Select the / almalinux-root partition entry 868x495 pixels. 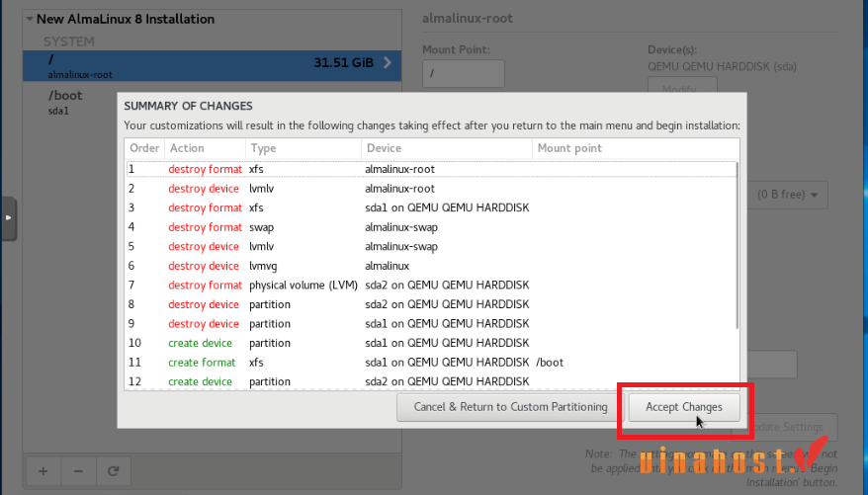pyautogui.click(x=212, y=66)
